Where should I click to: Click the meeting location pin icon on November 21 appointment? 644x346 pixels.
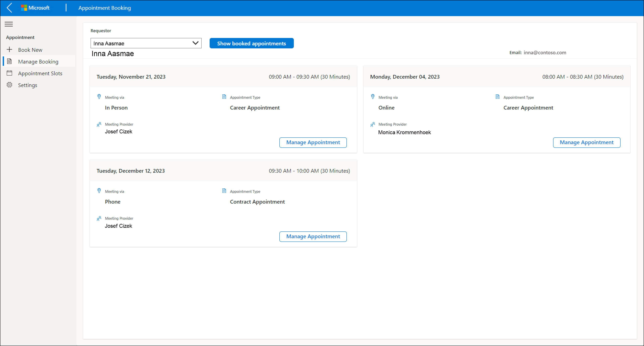(x=99, y=97)
